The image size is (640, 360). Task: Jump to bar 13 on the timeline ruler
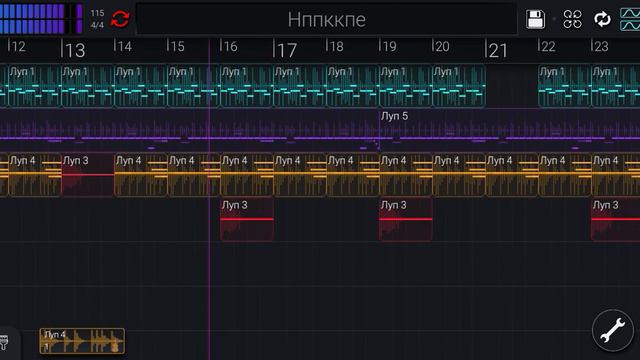(x=74, y=50)
